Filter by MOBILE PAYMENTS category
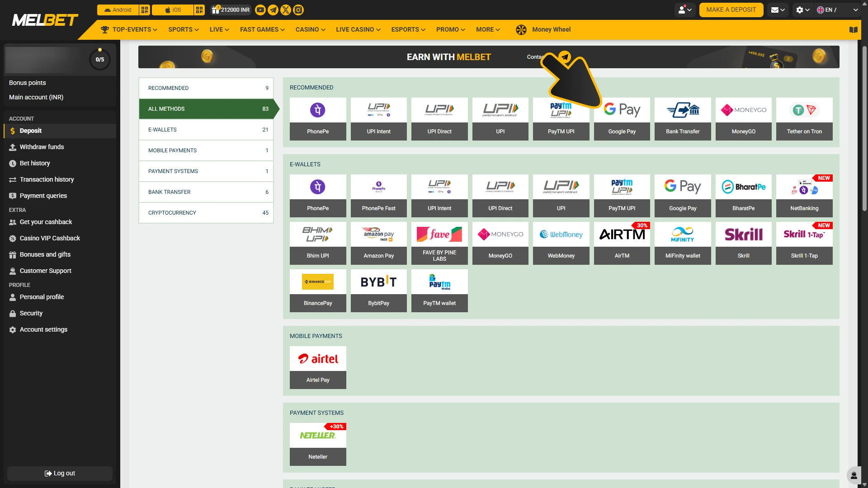The width and height of the screenshot is (868, 488). [x=206, y=150]
